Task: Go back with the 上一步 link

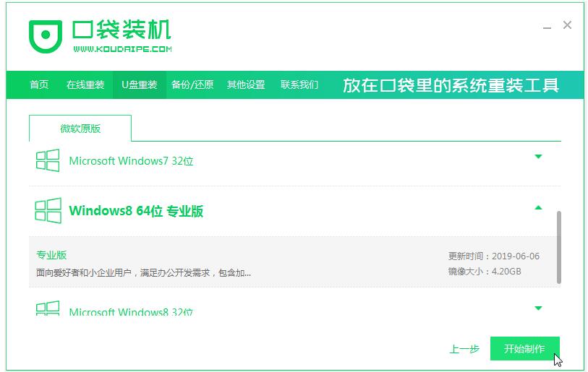Action: coord(464,349)
